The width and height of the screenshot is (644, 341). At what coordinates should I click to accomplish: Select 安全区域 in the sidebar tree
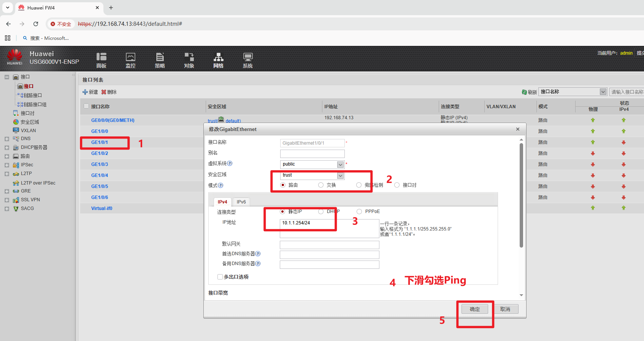click(30, 122)
